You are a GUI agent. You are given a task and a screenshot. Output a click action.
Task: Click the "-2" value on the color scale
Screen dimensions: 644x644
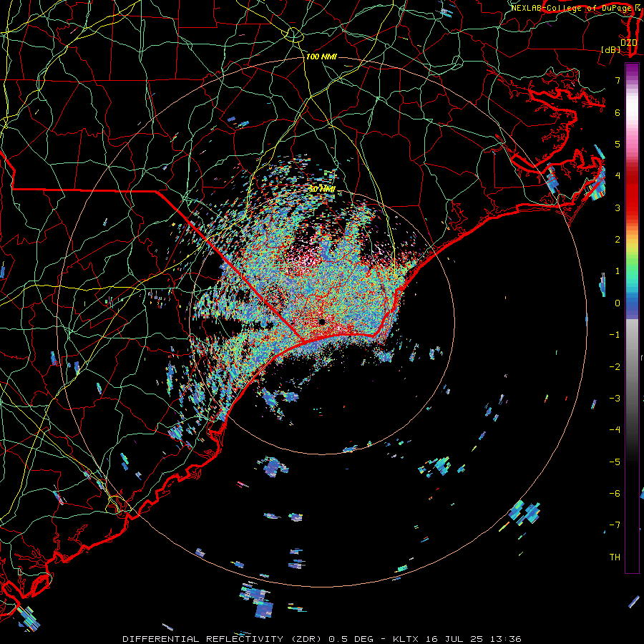pos(615,367)
